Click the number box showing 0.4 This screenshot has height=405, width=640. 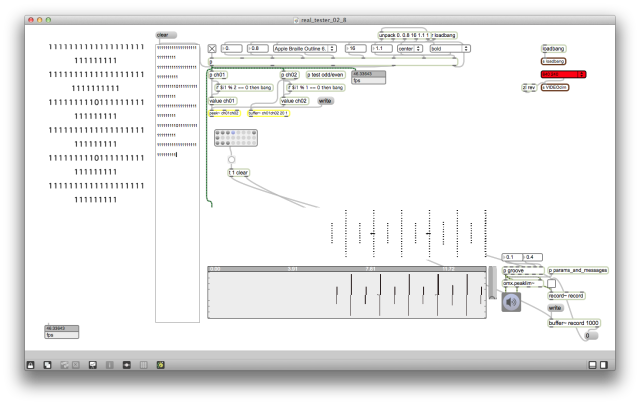click(533, 257)
